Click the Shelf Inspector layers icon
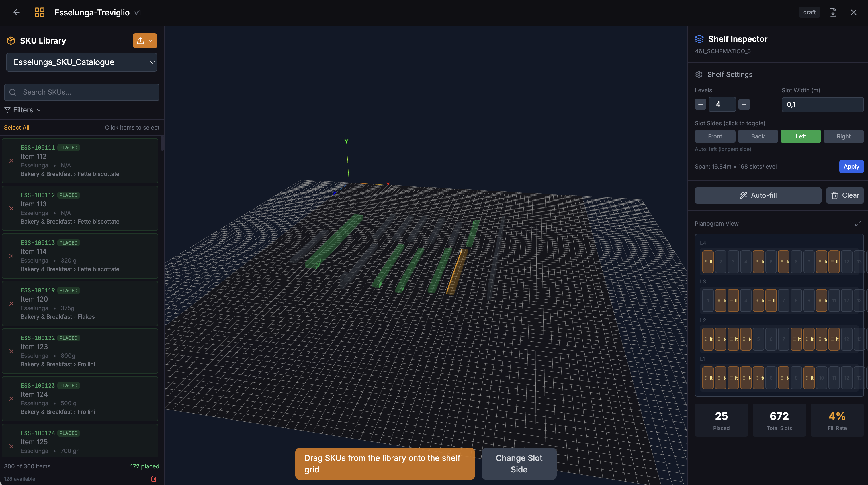Screen dimensions: 868x485 point(699,39)
